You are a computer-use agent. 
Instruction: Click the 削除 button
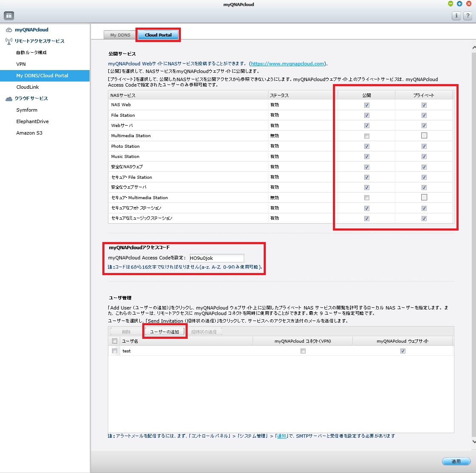(126, 332)
